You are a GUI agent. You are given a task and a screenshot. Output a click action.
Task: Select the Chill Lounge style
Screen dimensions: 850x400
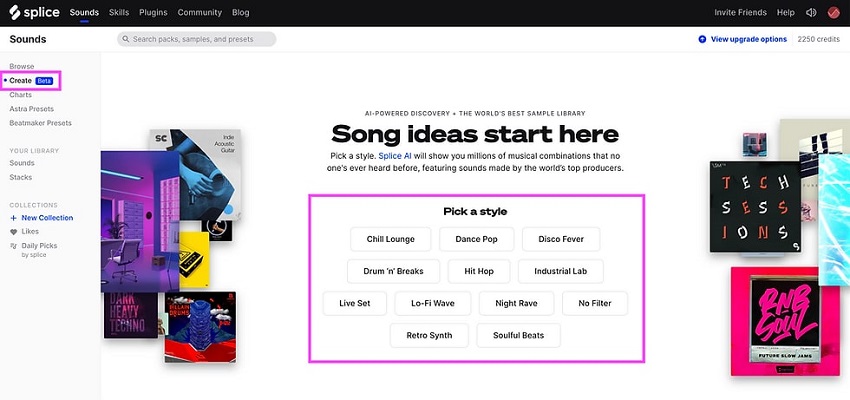click(x=390, y=239)
